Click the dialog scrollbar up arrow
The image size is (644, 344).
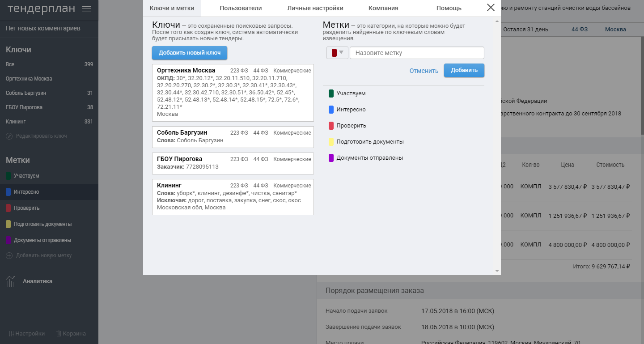coord(497,21)
